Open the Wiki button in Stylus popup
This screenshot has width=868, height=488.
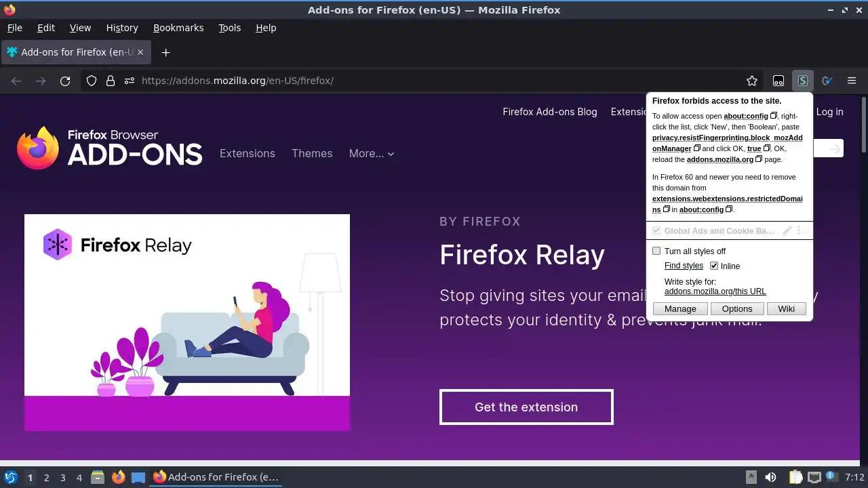[786, 308]
